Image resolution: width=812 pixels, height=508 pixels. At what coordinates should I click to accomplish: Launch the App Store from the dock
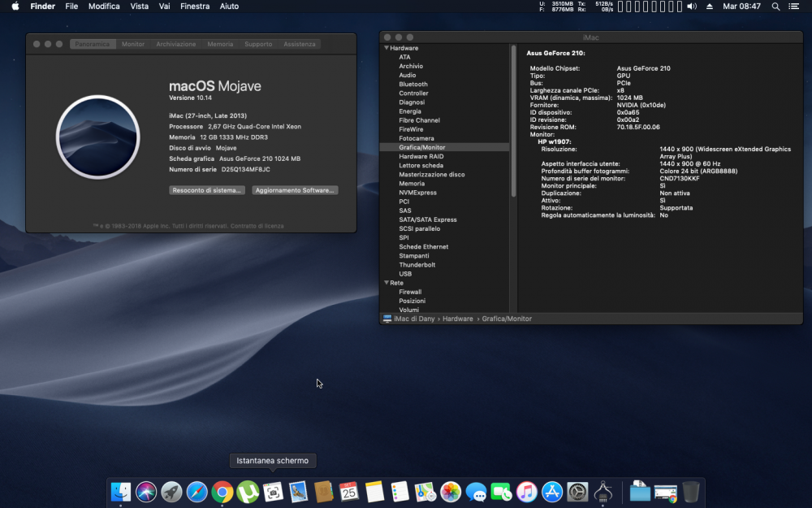pyautogui.click(x=552, y=492)
